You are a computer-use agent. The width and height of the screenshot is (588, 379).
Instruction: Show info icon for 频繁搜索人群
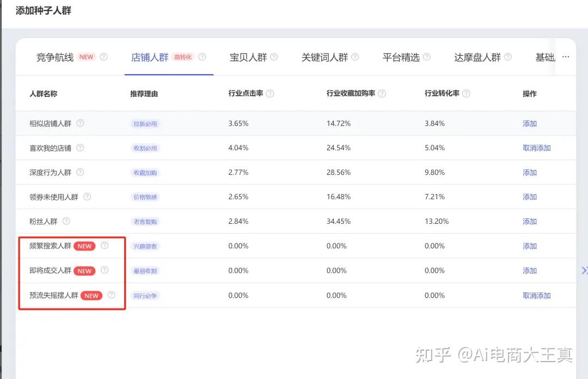click(104, 245)
